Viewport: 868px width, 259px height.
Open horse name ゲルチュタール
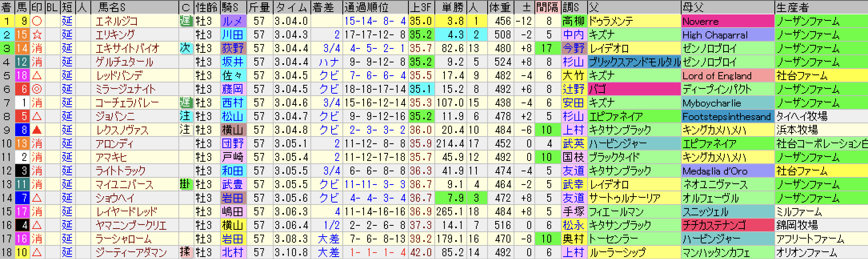coord(124,62)
